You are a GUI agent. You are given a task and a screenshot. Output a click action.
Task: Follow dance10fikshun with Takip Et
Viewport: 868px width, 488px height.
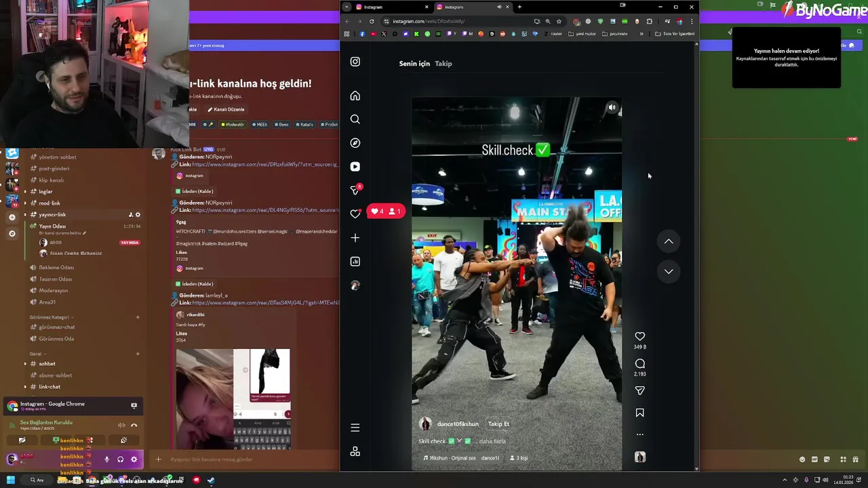coord(498,424)
